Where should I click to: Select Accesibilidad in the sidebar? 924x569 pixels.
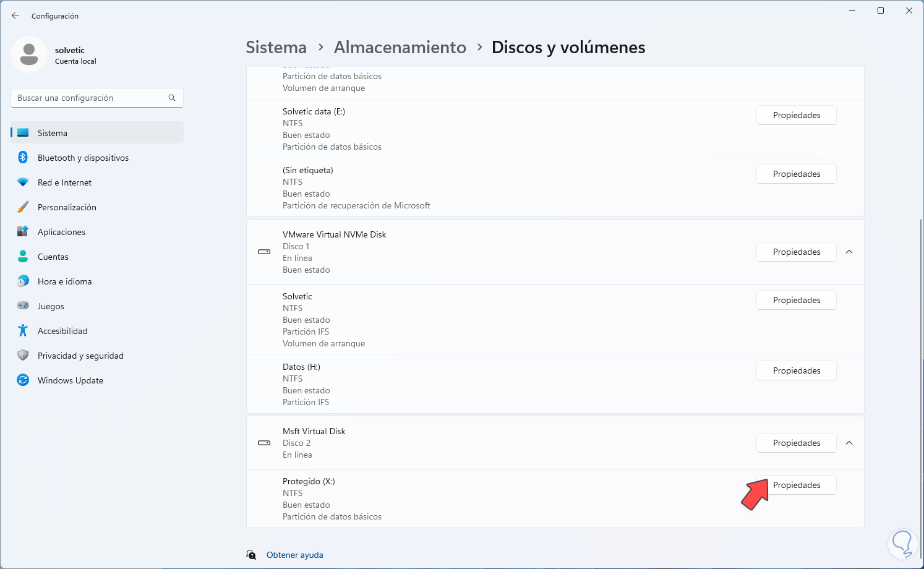62,331
